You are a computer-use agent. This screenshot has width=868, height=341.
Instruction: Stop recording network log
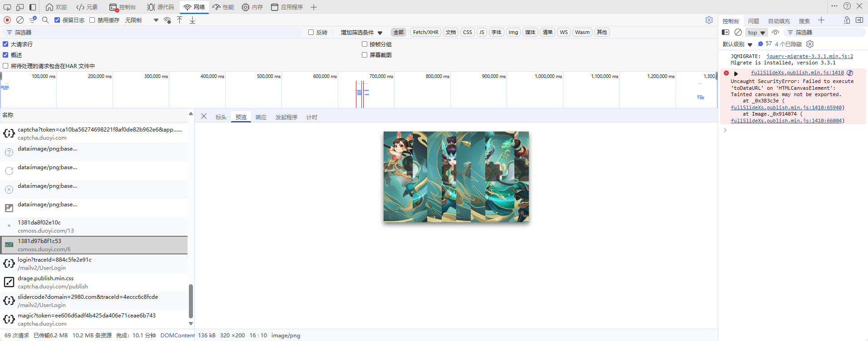click(7, 20)
